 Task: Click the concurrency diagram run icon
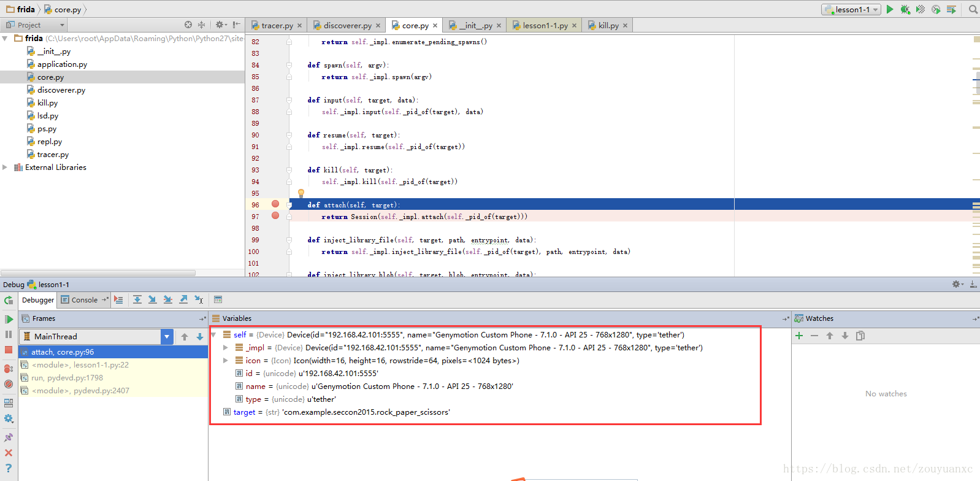(951, 9)
